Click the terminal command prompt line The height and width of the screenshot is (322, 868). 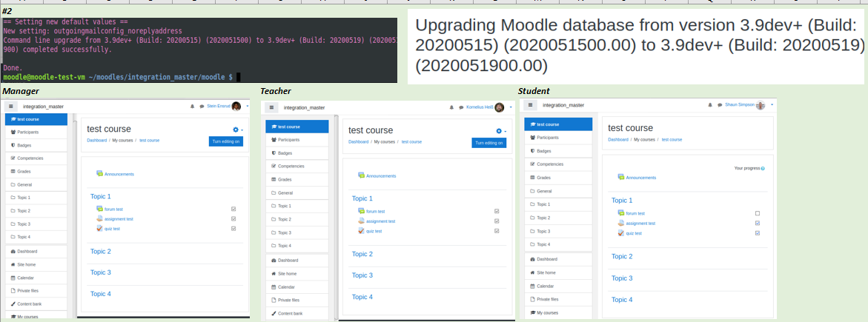tap(122, 78)
